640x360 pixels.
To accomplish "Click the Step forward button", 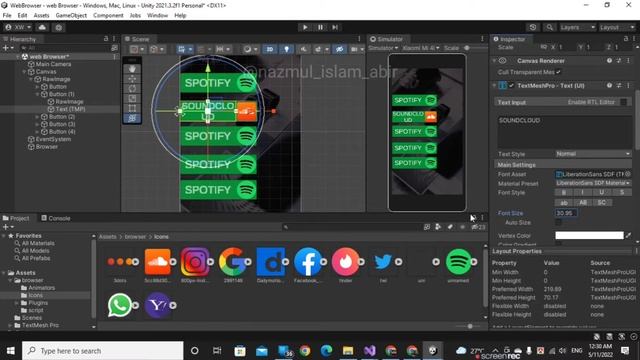I will 335,27.
